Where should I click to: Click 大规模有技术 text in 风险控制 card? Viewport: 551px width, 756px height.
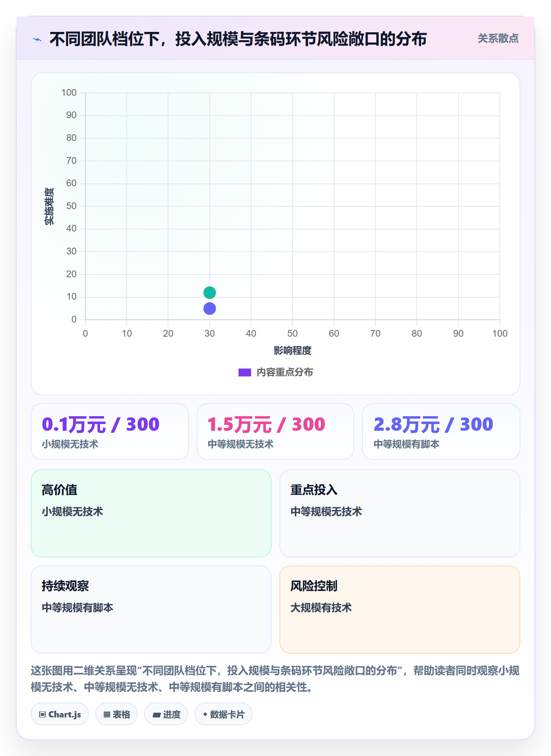[x=321, y=608]
